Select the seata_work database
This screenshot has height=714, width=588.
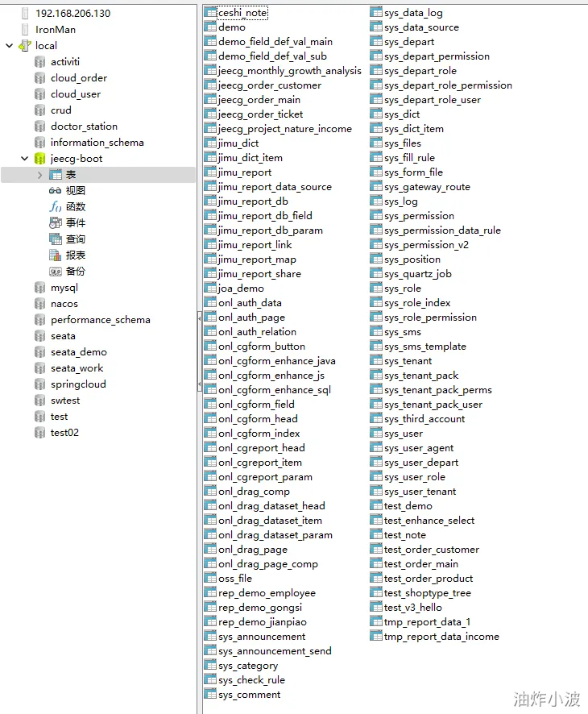coord(77,368)
